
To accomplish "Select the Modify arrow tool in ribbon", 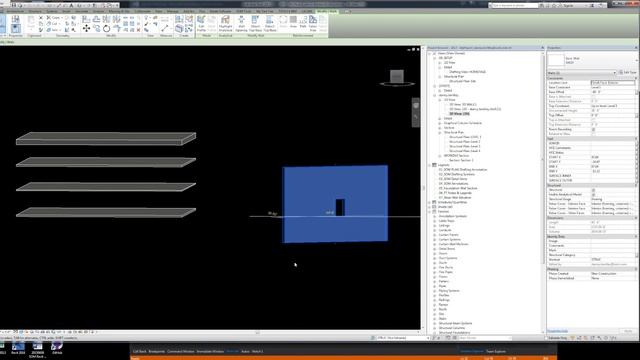I will (x=2, y=24).
